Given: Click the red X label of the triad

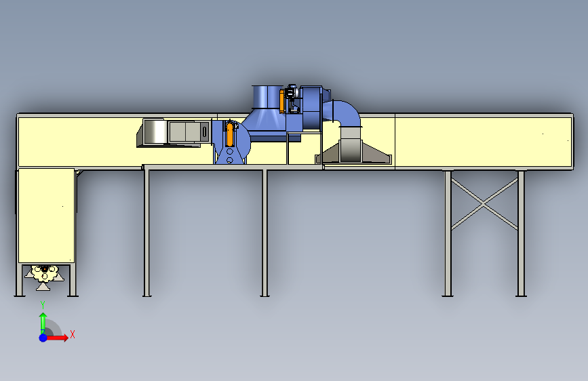Looking at the screenshot, I should (73, 334).
